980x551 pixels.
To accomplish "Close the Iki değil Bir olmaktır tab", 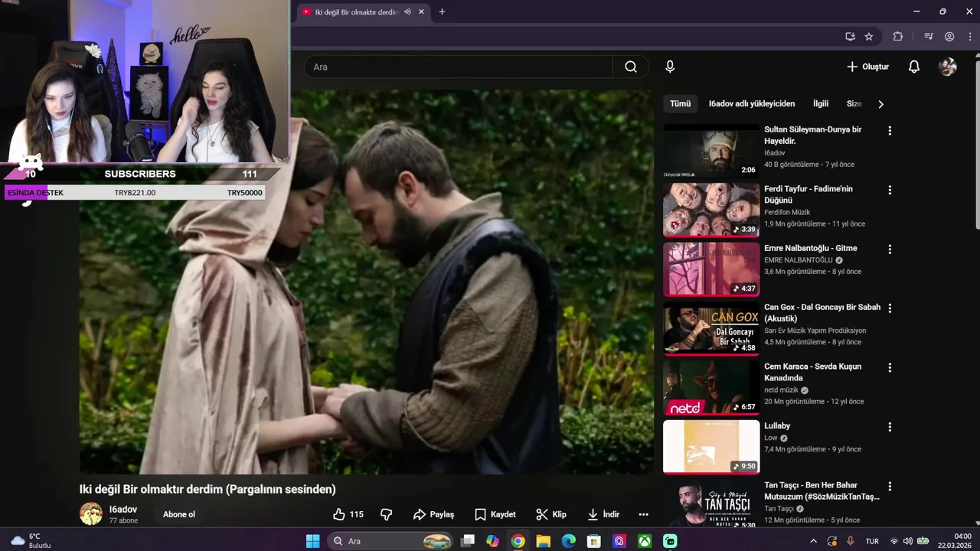I will tap(421, 11).
